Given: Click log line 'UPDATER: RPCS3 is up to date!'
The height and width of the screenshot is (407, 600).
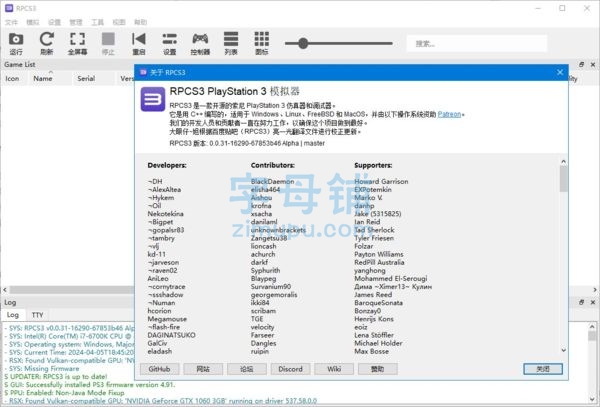Looking at the screenshot, I should pyautogui.click(x=56, y=377).
